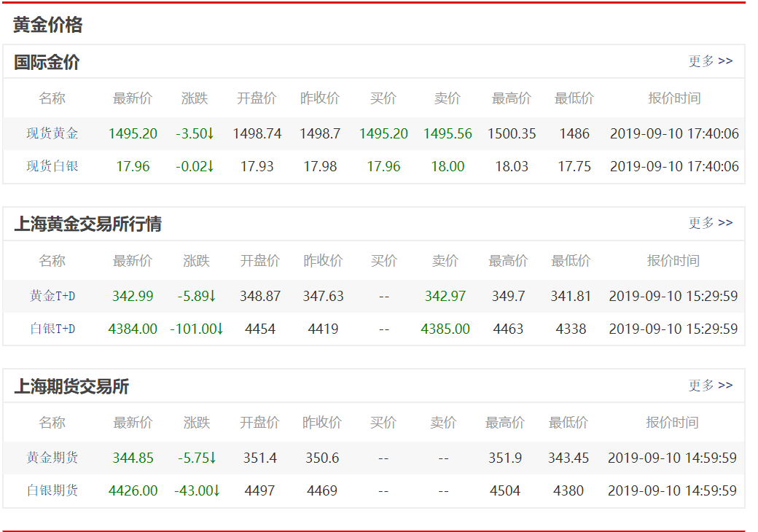Image resolution: width=758 pixels, height=532 pixels.
Task: Click the 国际金价 section heading
Action: [x=47, y=63]
